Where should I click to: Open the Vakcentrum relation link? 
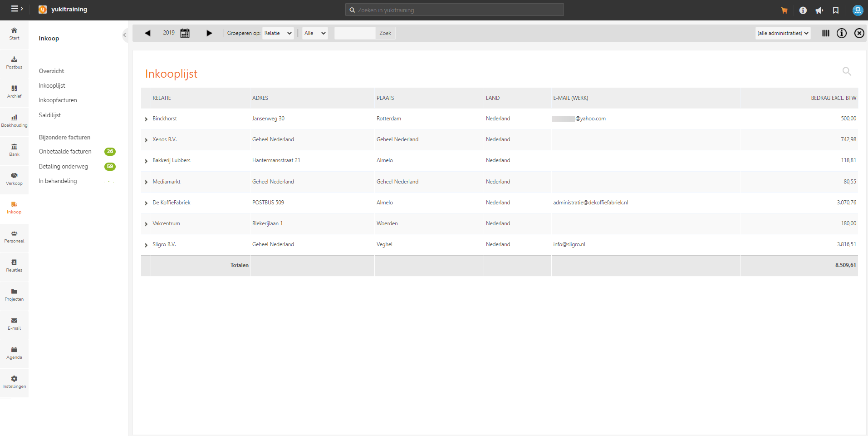[x=166, y=223]
